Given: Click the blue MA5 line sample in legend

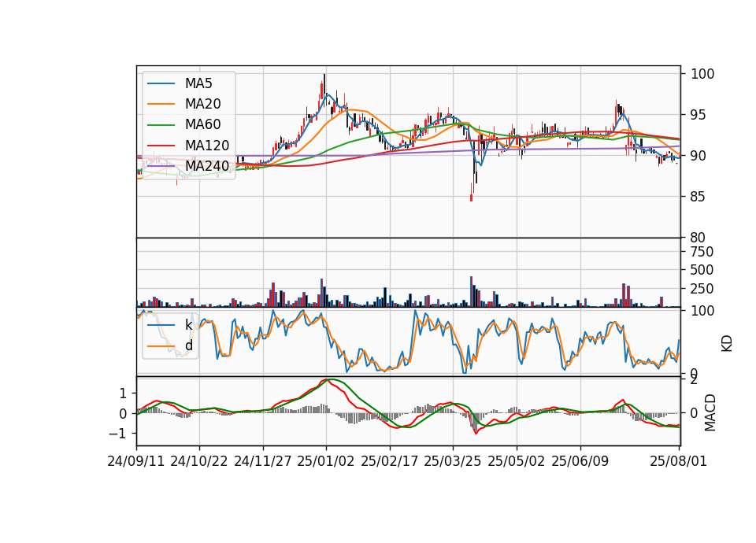Looking at the screenshot, I should (x=161, y=83).
